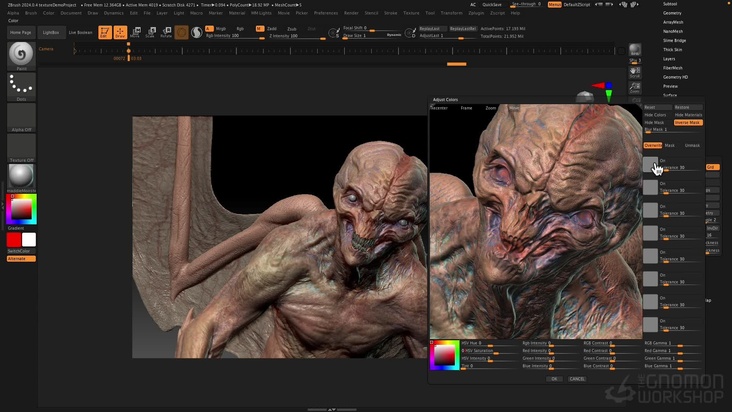Toggle the Menus button

tap(555, 4)
